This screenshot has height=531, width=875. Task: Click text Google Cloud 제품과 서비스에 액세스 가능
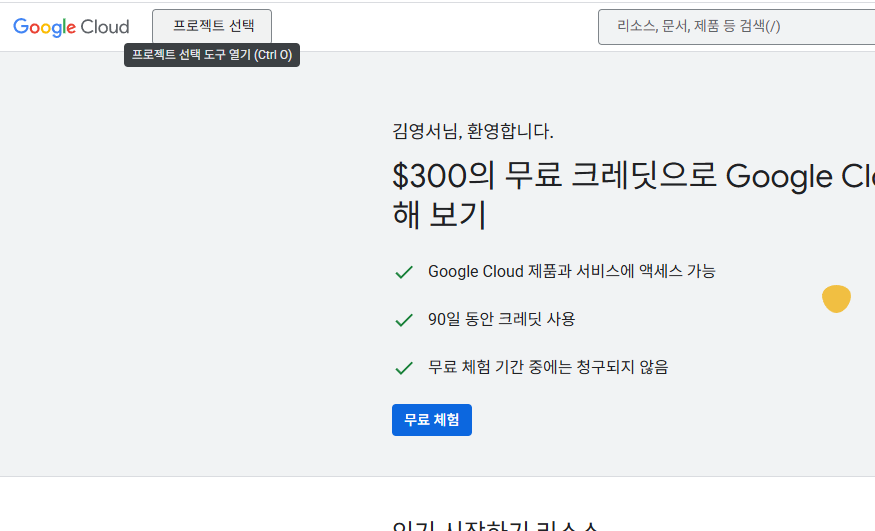point(571,272)
